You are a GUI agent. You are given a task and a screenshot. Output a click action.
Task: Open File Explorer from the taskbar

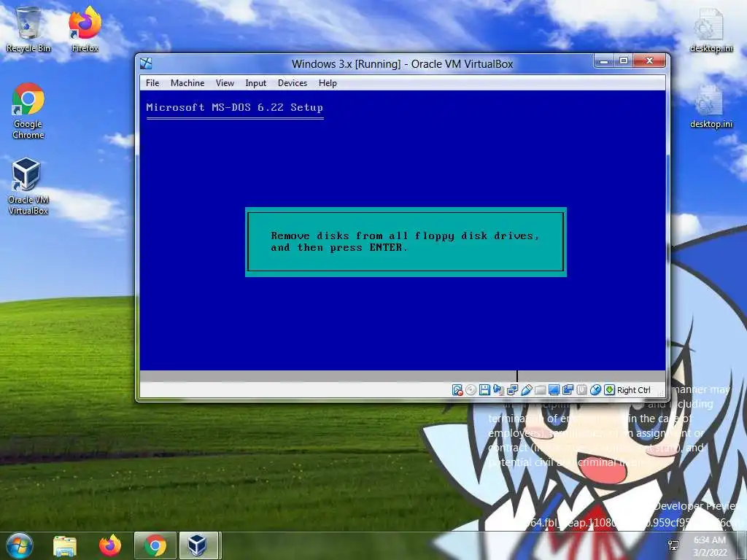point(65,545)
